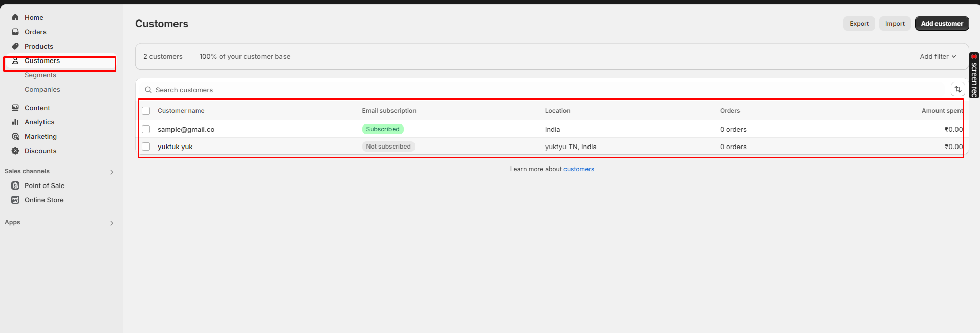Open Home in the sidebar
This screenshot has width=980, height=333.
pos(34,17)
